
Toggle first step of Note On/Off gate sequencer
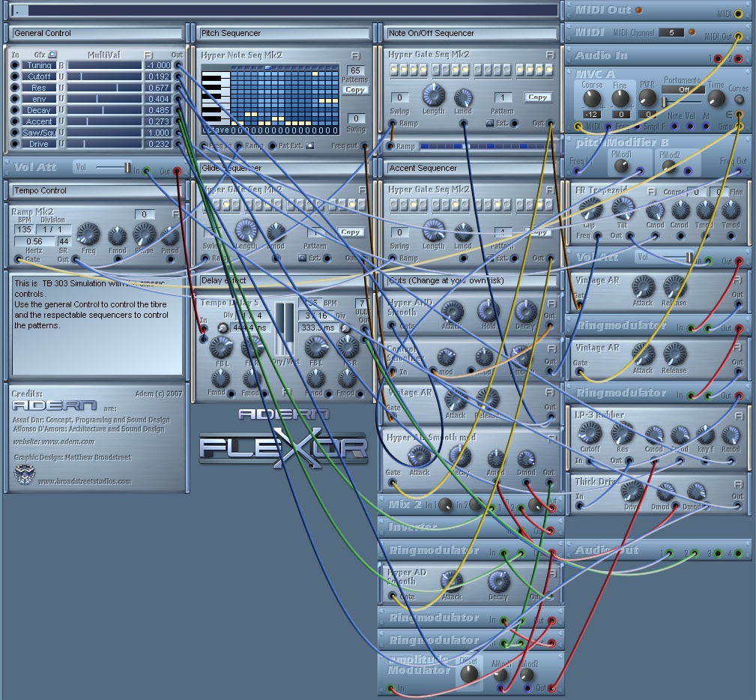395,70
